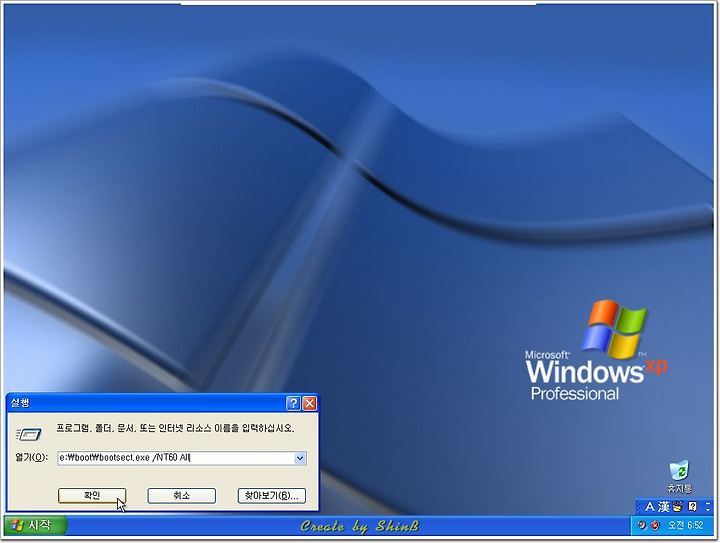The width and height of the screenshot is (720, 543).
Task: Open the 찾아보기(B)... browse button
Action: pyautogui.click(x=271, y=495)
